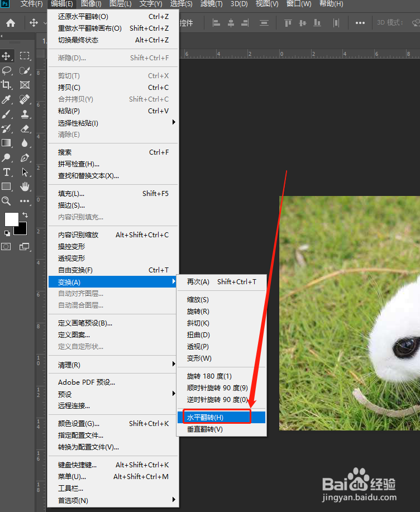Select the Brush tool

(x=6, y=114)
